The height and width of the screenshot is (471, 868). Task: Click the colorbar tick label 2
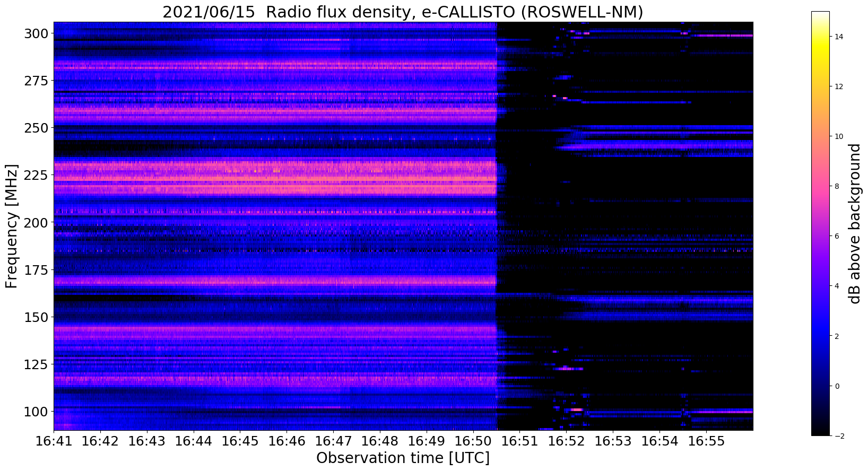[x=837, y=336]
